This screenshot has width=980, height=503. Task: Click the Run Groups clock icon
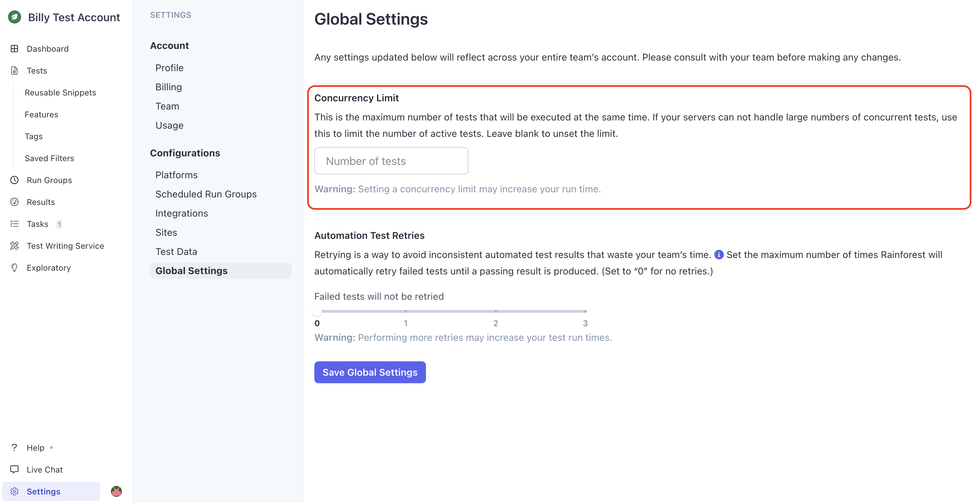click(x=14, y=180)
